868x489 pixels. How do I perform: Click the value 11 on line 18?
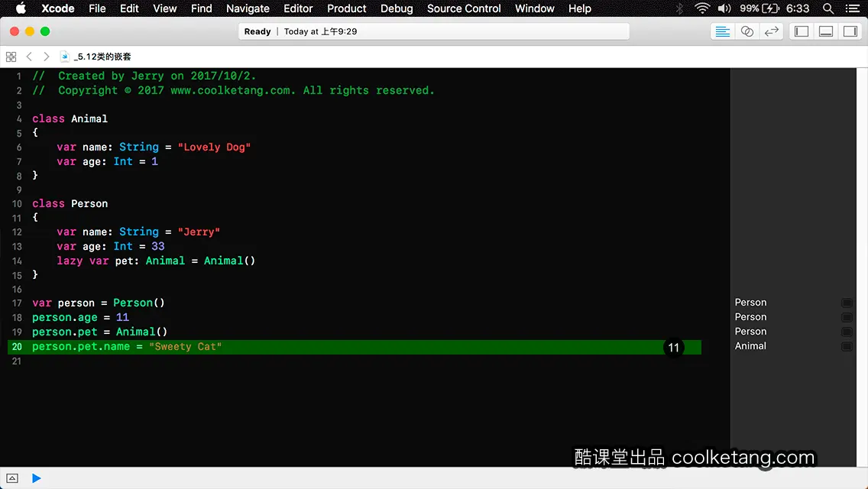point(122,317)
